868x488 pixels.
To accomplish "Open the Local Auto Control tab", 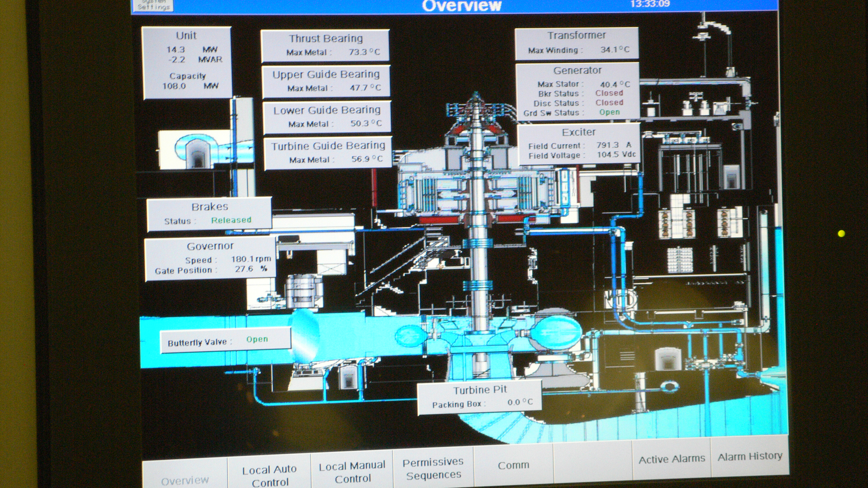I will tap(269, 475).
